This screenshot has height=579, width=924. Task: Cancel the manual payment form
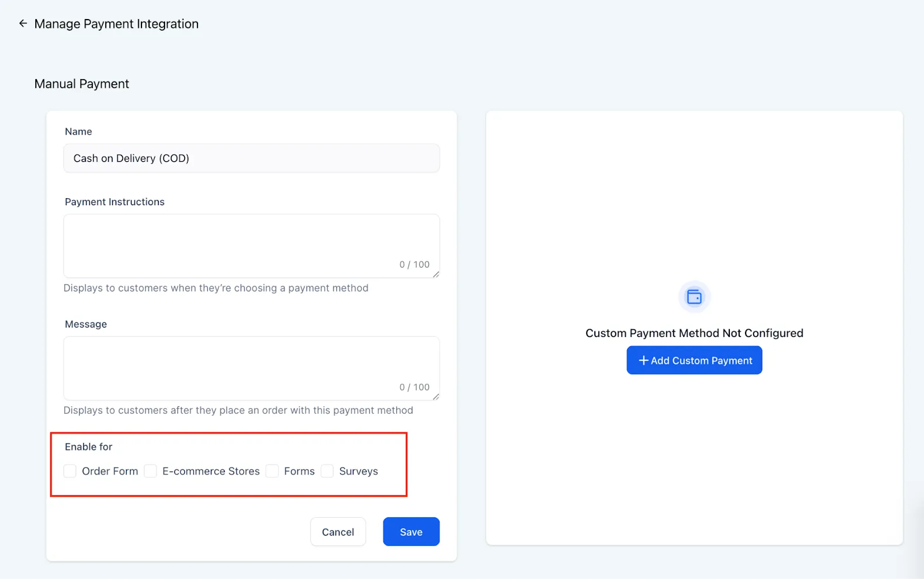point(338,532)
